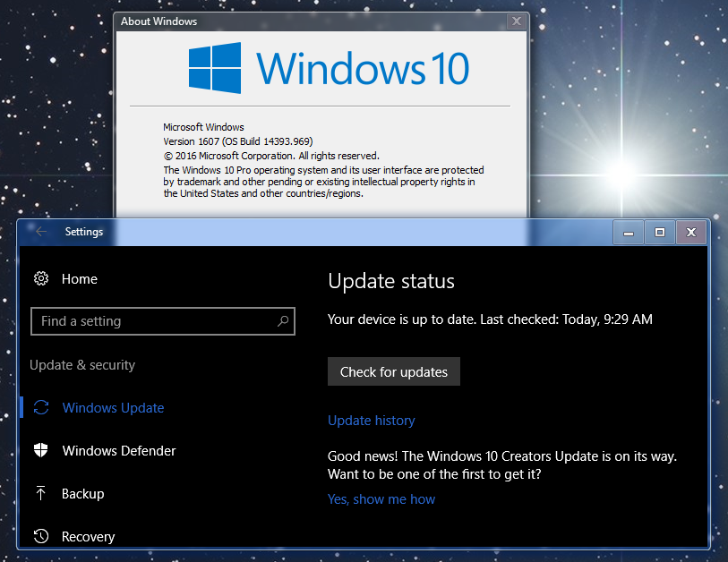Click the Creators Update good news text
The image size is (728, 562).
[x=501, y=465]
